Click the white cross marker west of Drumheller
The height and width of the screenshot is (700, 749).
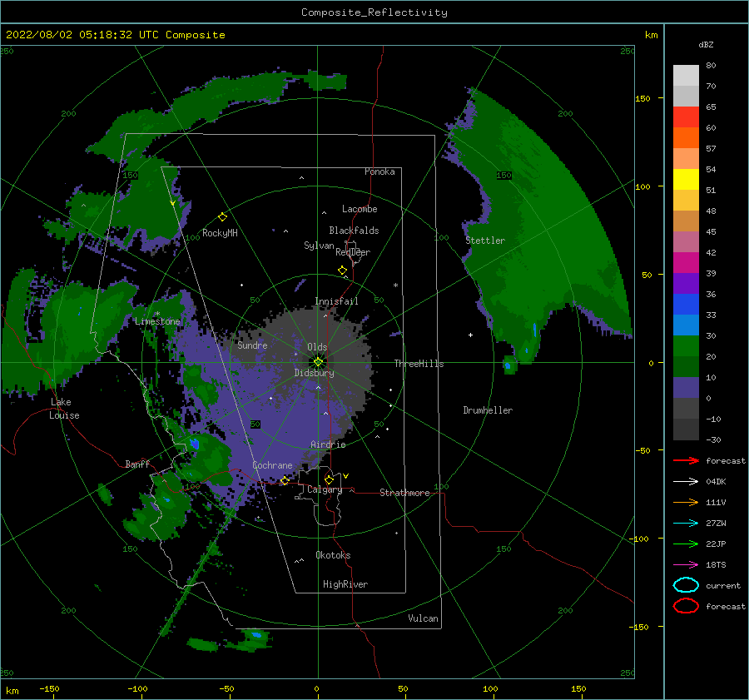point(470,335)
